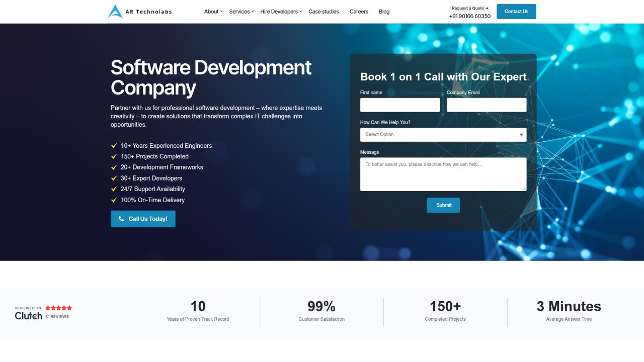Click the arrow beside Request a Quote
644x362 pixels.
coord(487,8)
